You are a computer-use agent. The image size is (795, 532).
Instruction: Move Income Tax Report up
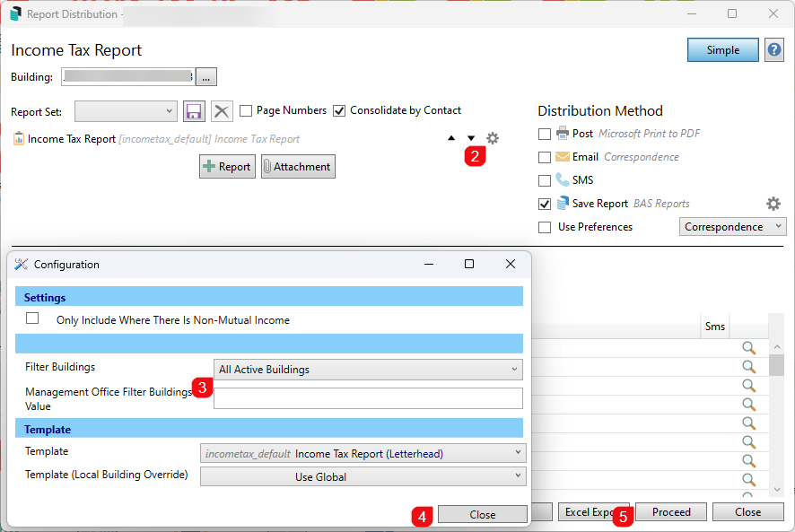451,138
